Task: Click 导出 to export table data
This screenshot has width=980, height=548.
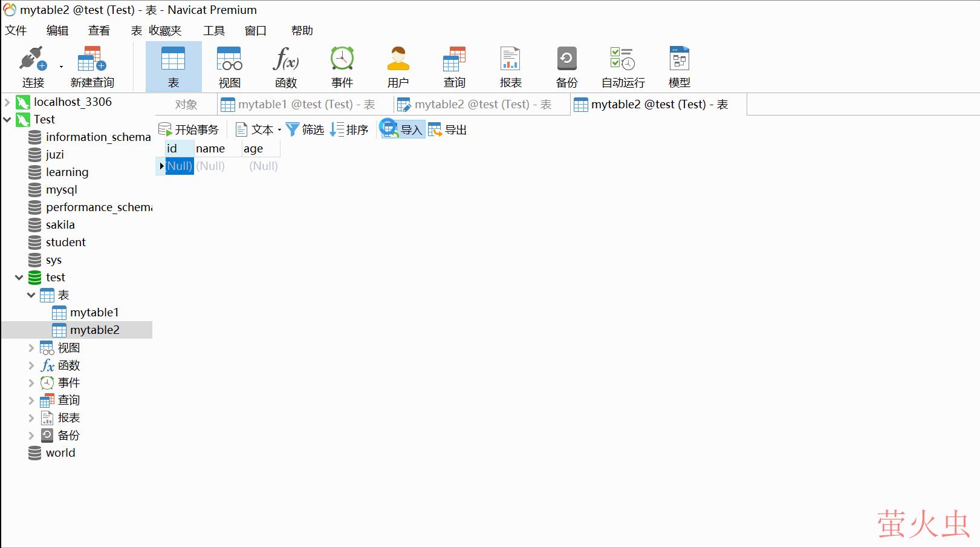Action: [x=447, y=129]
